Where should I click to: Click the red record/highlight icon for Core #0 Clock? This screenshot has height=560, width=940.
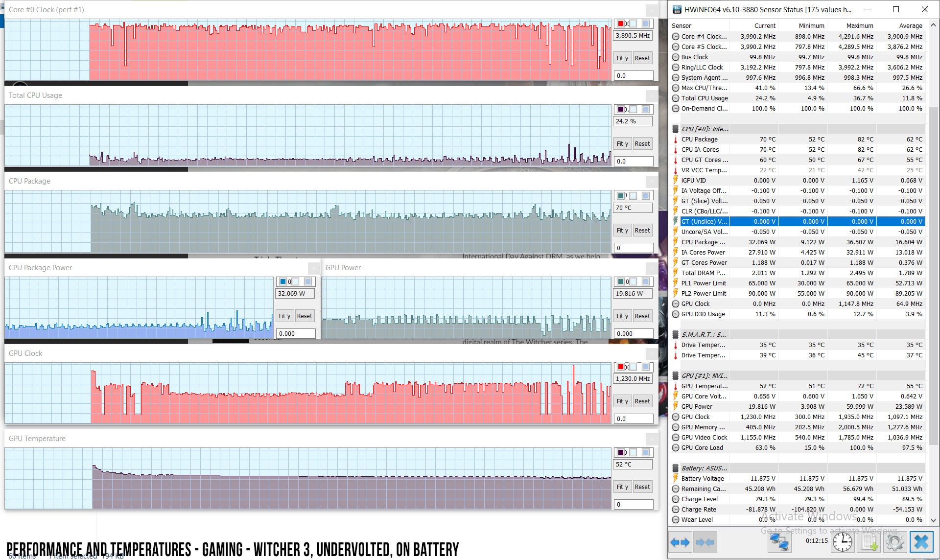[x=620, y=22]
